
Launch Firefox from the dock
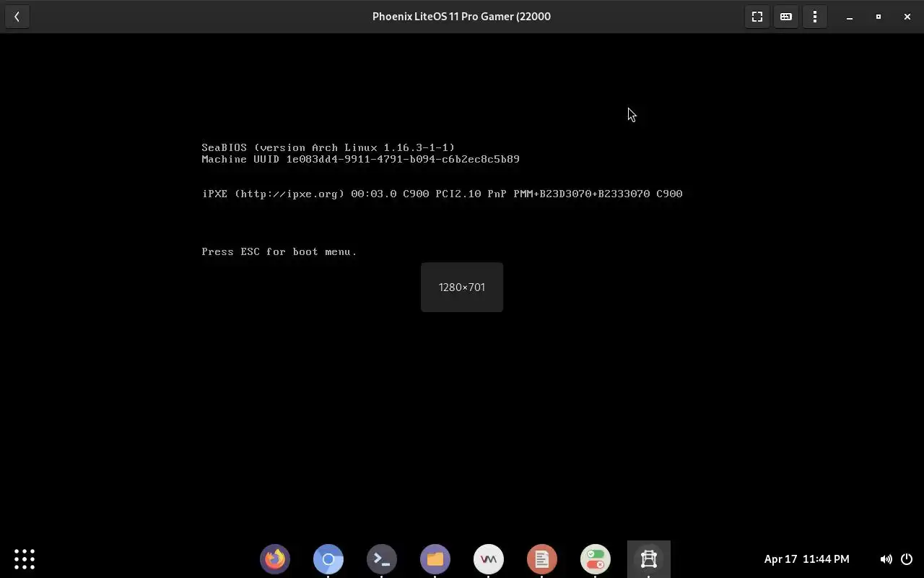pos(275,559)
